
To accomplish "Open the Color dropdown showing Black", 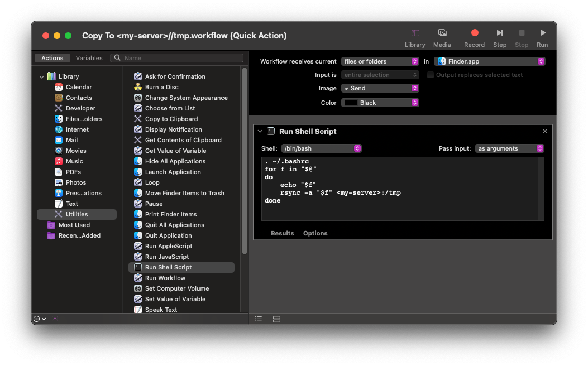I will [x=380, y=103].
